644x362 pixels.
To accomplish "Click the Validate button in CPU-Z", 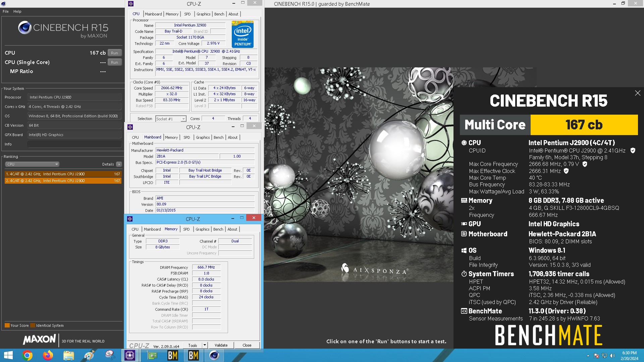I will (221, 345).
